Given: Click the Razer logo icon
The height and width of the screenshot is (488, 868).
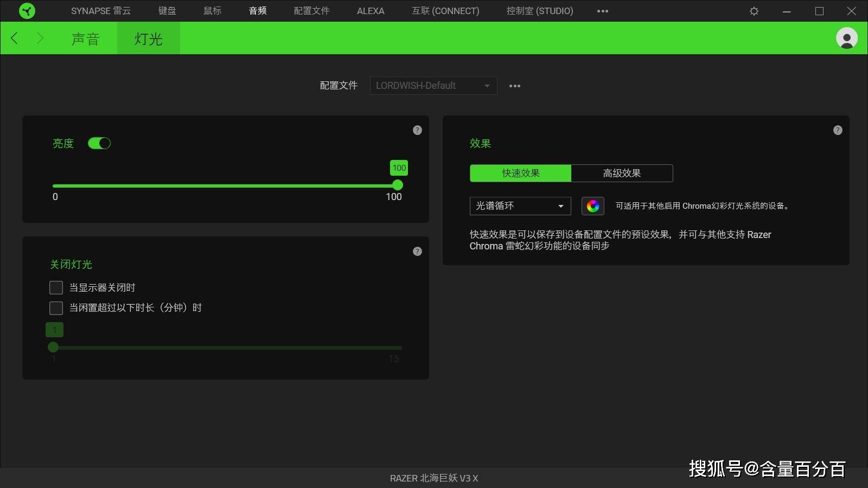Looking at the screenshot, I should point(27,11).
